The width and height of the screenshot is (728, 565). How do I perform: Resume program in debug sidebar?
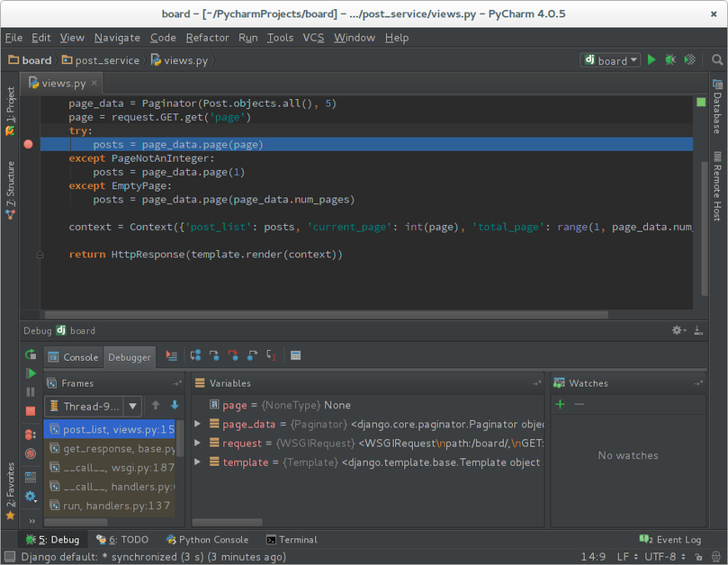click(x=31, y=373)
